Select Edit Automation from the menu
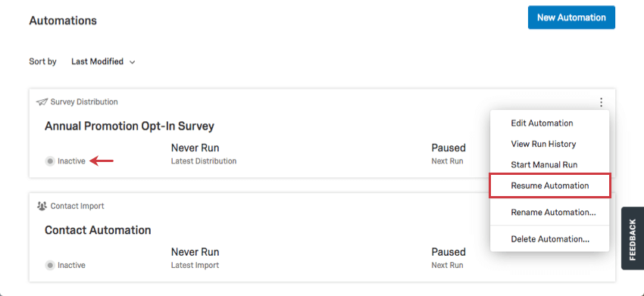The width and height of the screenshot is (644, 296). tap(542, 123)
